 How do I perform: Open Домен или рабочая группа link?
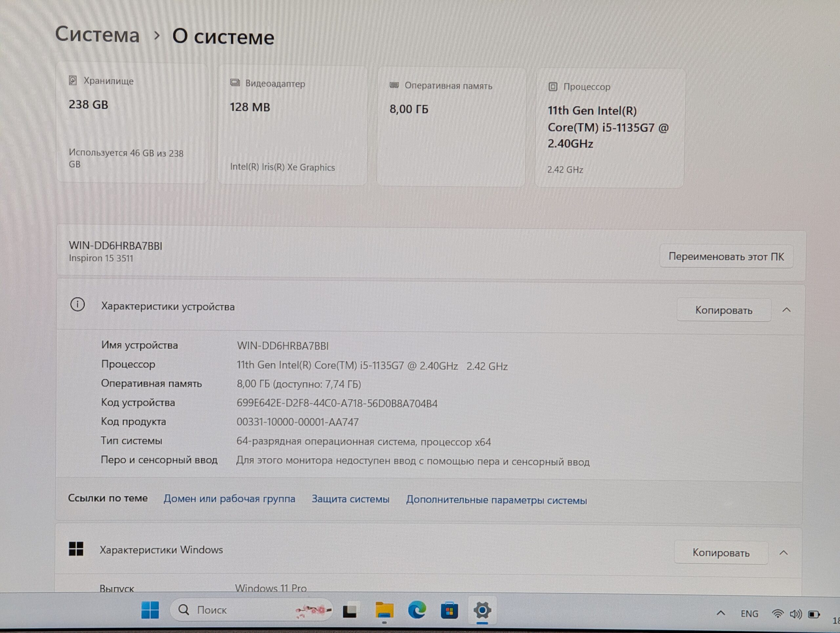pos(229,499)
